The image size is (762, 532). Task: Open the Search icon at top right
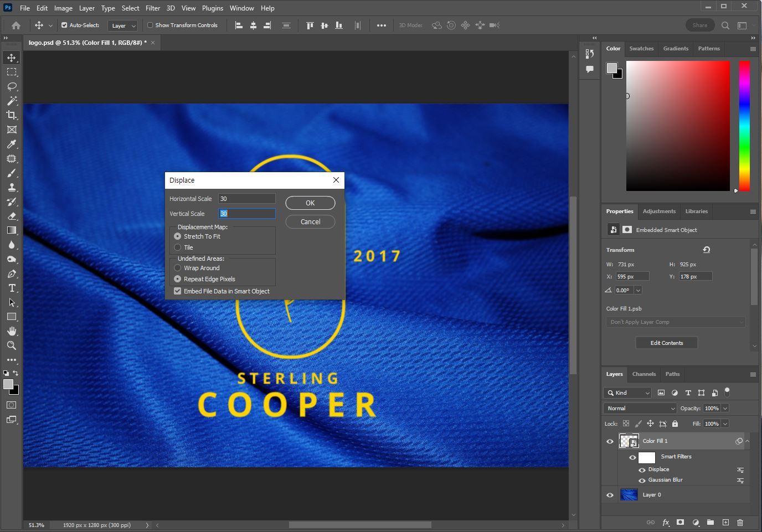pyautogui.click(x=725, y=25)
